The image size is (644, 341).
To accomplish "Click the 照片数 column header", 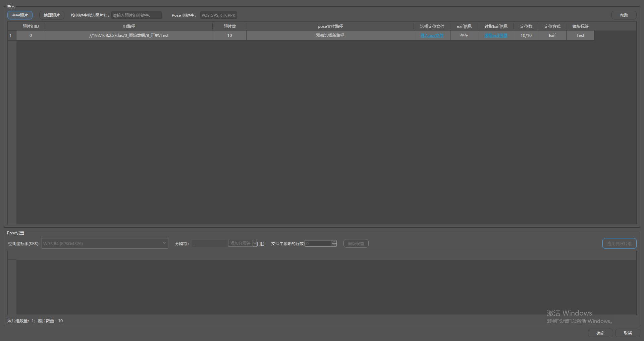I will point(229,26).
